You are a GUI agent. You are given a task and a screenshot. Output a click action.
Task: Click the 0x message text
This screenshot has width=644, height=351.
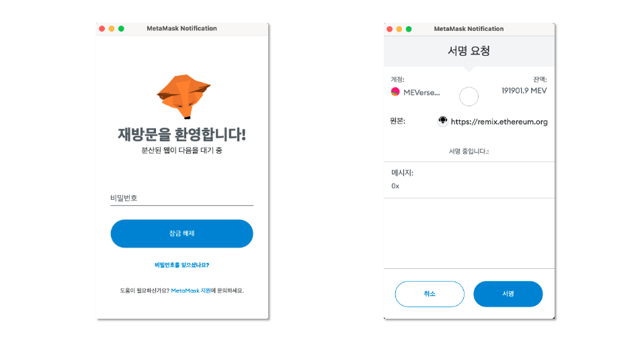click(x=395, y=186)
